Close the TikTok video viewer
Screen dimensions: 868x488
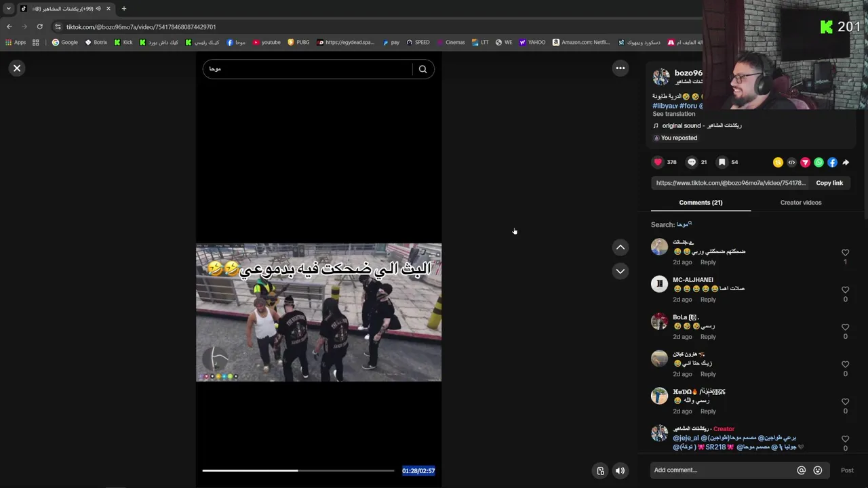[17, 68]
